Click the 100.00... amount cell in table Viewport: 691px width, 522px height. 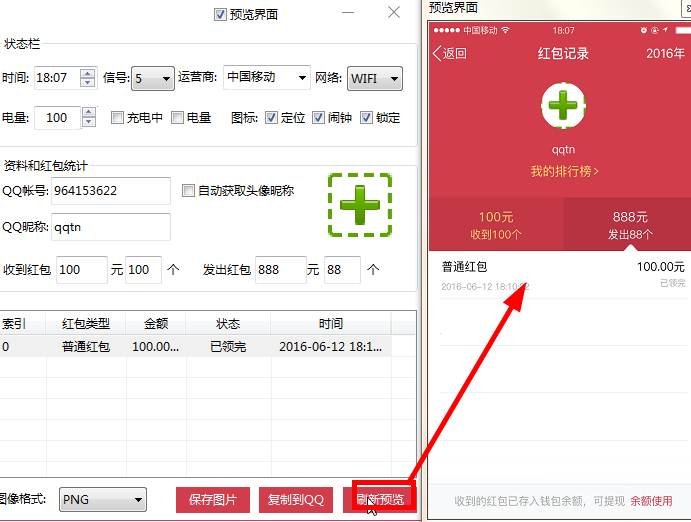tap(156, 347)
